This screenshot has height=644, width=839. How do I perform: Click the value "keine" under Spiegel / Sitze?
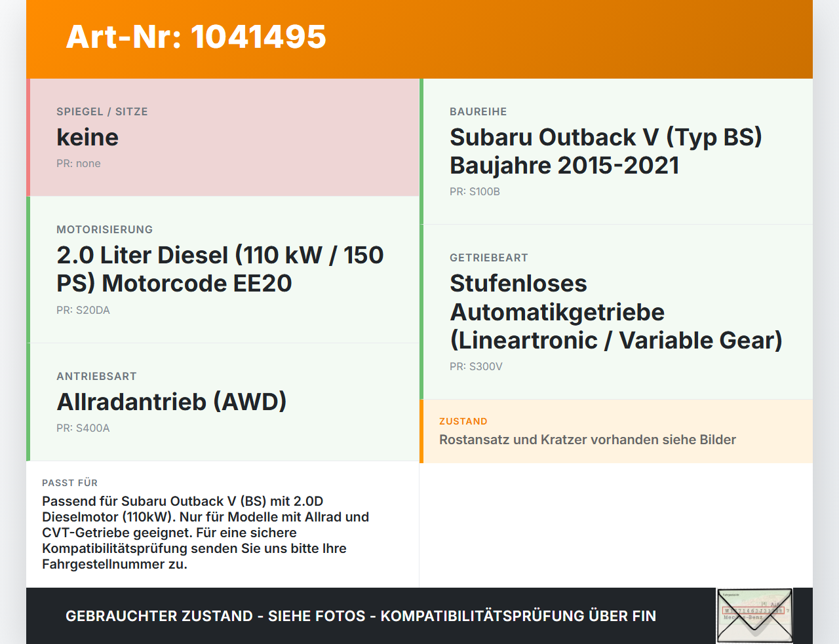click(88, 138)
